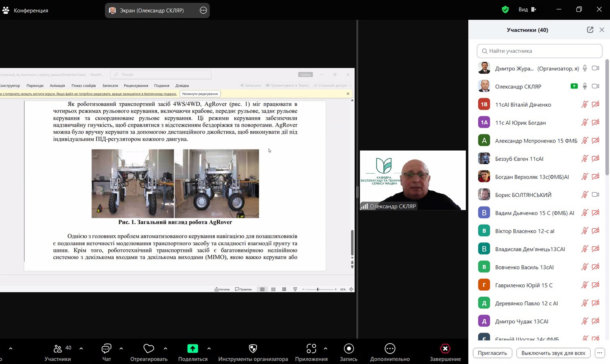Open the Reactions heart icon
Image resolution: width=610 pixels, height=364 pixels.
(149, 349)
